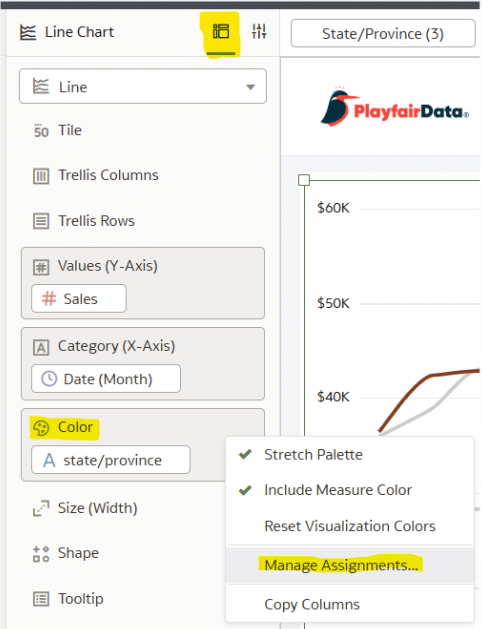Viewport: 482px width, 629px height.
Task: Open the Grammar panel tab icon
Action: 221,31
